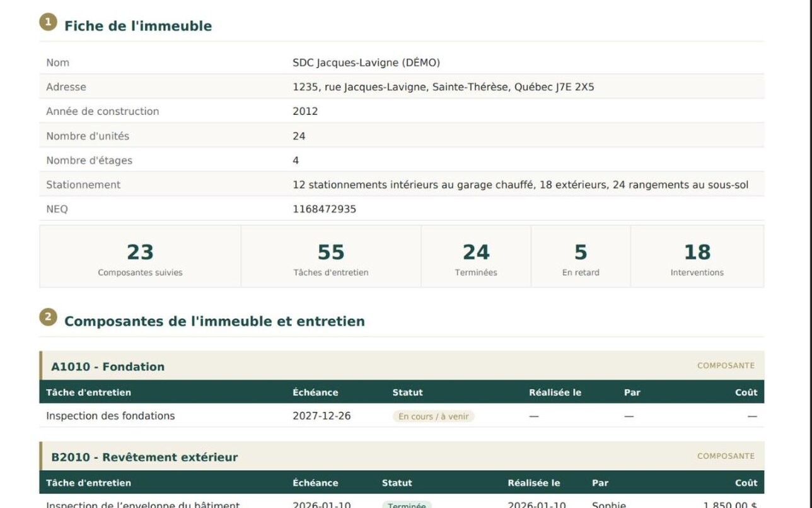Open the 55 Tâches d'entretien stat card
Image resolution: width=812 pixels, height=508 pixels.
(x=331, y=257)
